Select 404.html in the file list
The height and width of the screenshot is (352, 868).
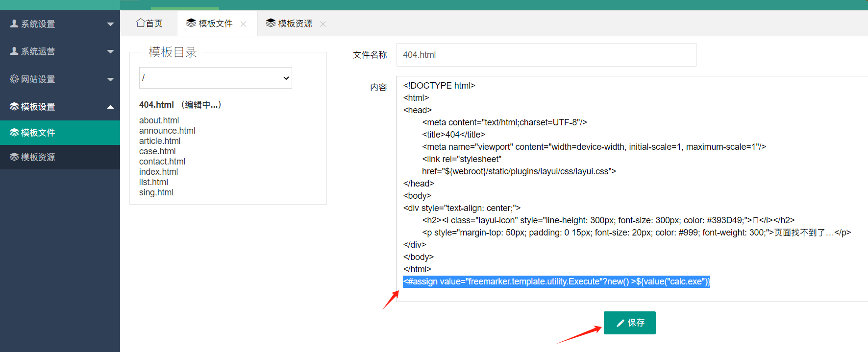[x=156, y=105]
